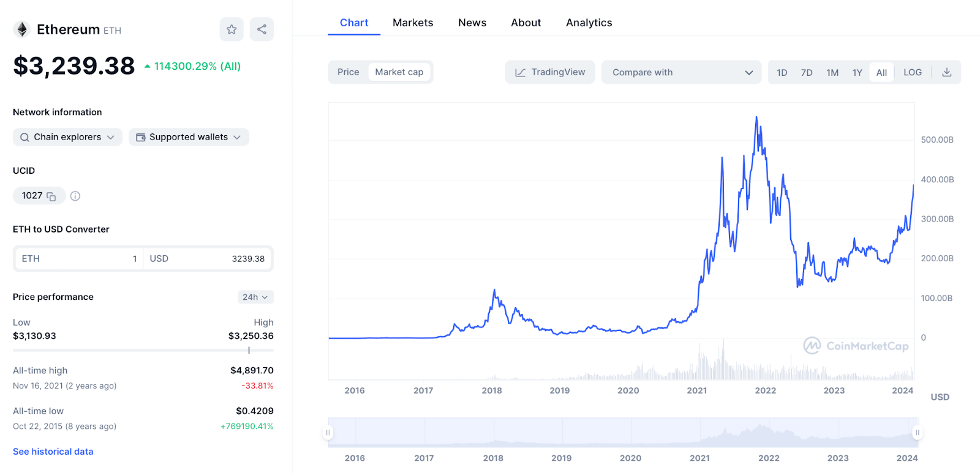The width and height of the screenshot is (980, 473).
Task: Select the 1D time range
Action: click(x=782, y=72)
